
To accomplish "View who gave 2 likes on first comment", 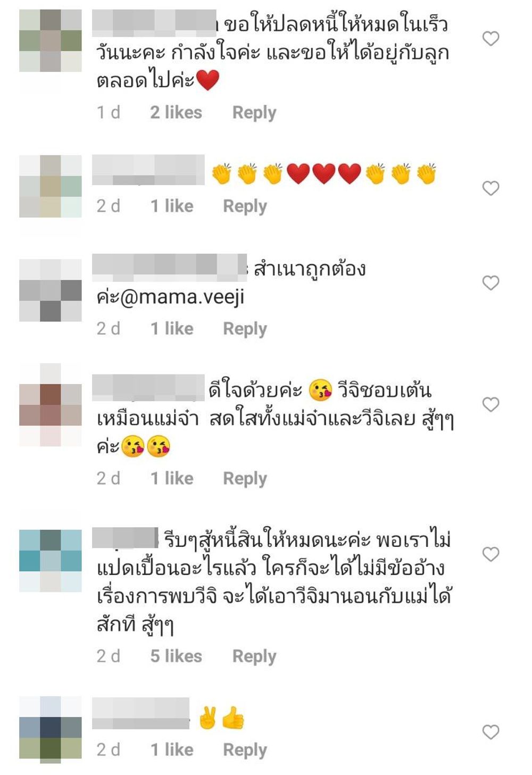I will click(x=176, y=113).
